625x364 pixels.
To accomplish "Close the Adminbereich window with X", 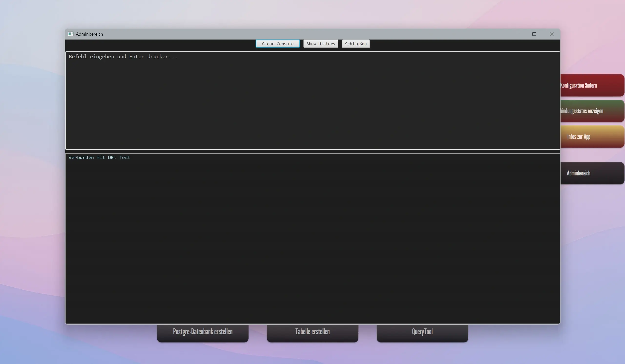I will [551, 34].
